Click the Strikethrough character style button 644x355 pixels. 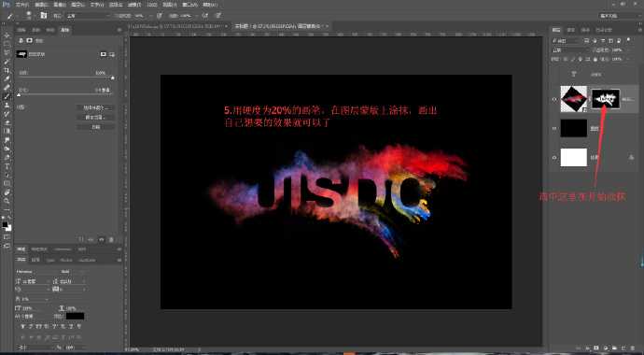[x=79, y=326]
